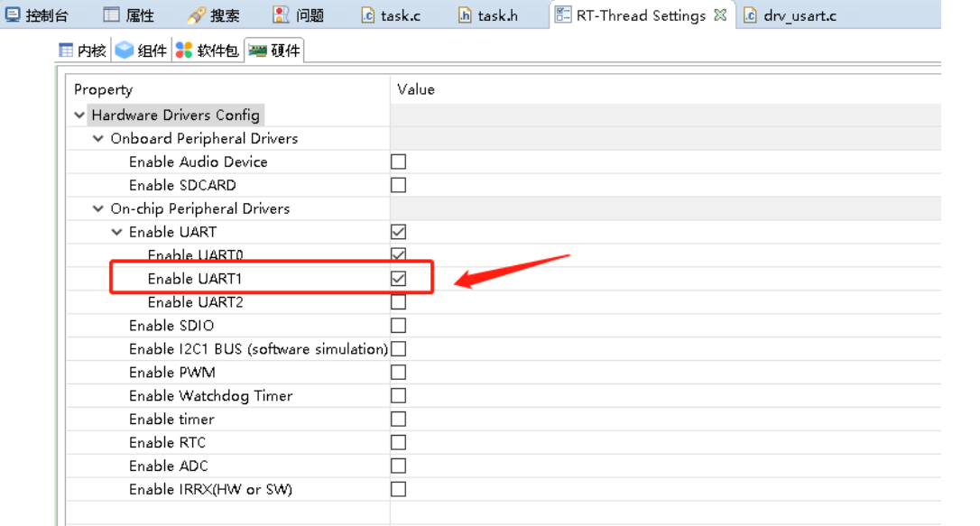
Task: Close the RT-Thread Settings tab
Action: [x=721, y=15]
